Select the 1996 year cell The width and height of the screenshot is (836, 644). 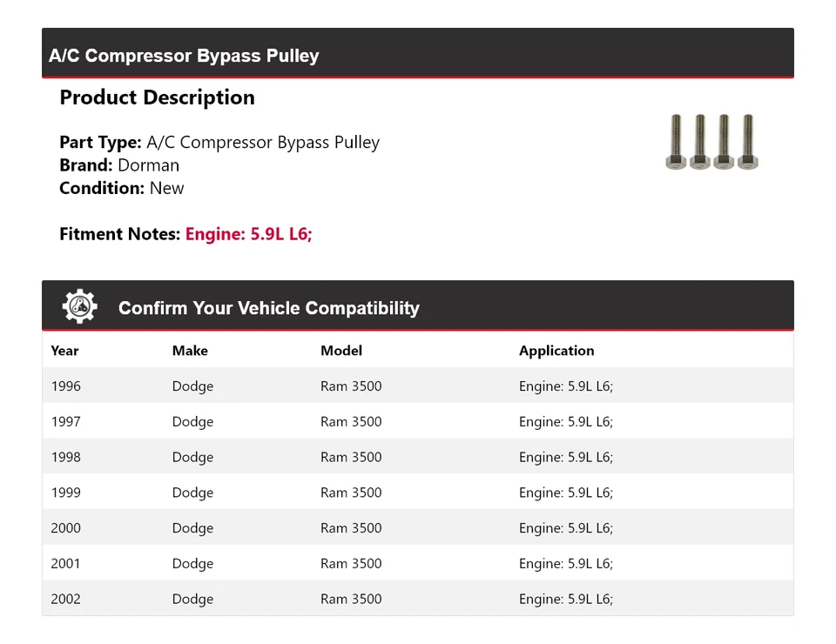65,386
